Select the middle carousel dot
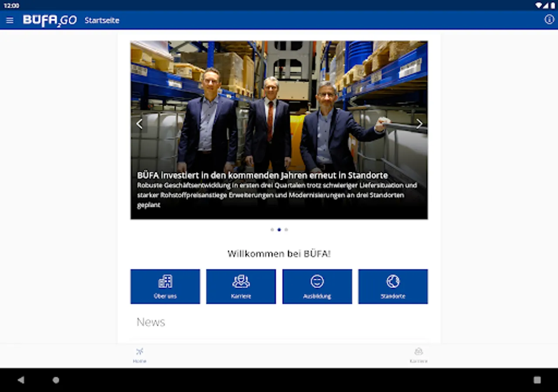Screen dimensions: 558x392 click(279, 230)
